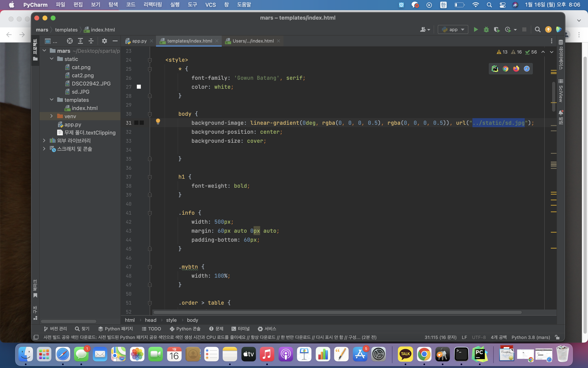Show quick-fix lightbulb on line 31
588x368 pixels.
pyautogui.click(x=158, y=121)
